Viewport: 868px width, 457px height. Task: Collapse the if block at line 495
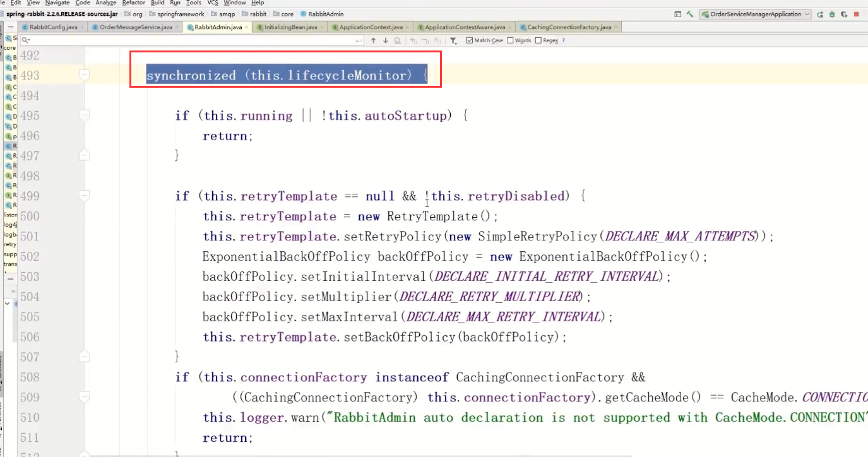[x=84, y=116]
